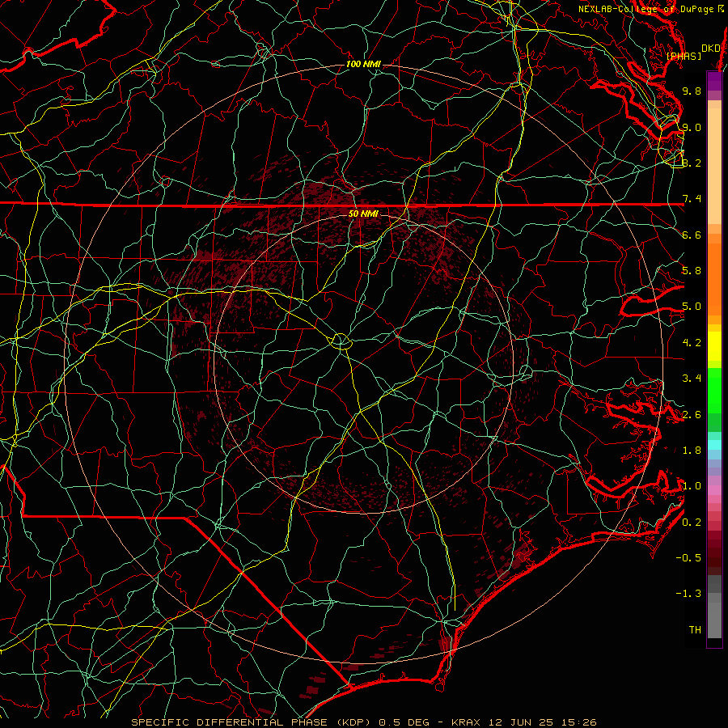Click the 100 NMI range ring label
Image resolution: width=728 pixels, height=728 pixels.
[x=363, y=64]
